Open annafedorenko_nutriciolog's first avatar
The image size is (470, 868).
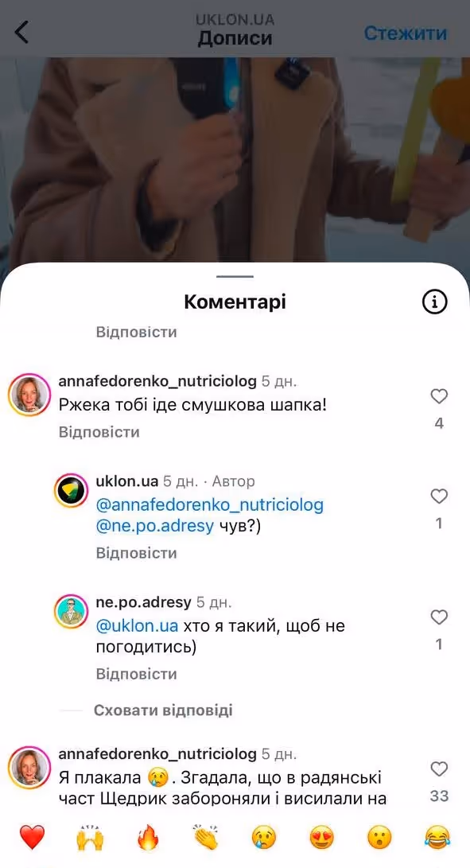(29, 394)
